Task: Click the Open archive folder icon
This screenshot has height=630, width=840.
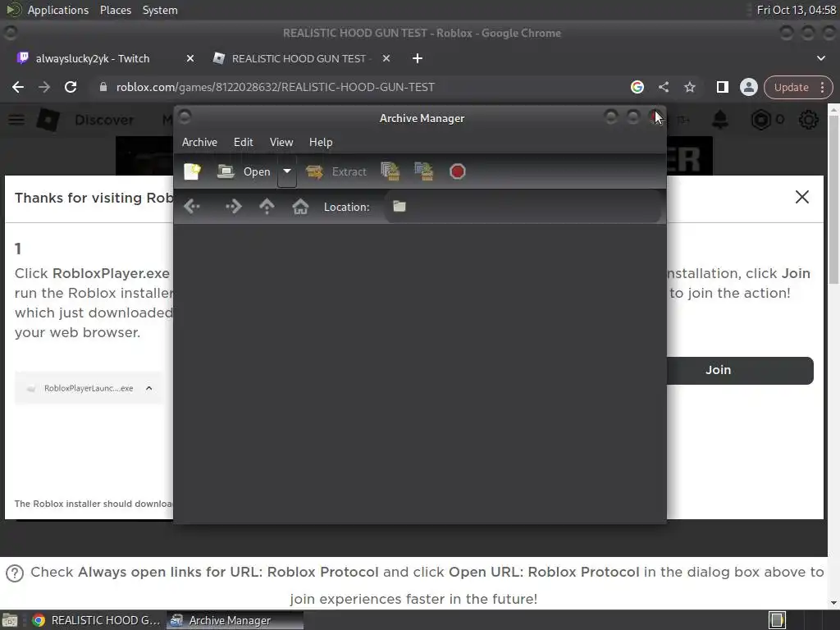Action: pos(226,171)
